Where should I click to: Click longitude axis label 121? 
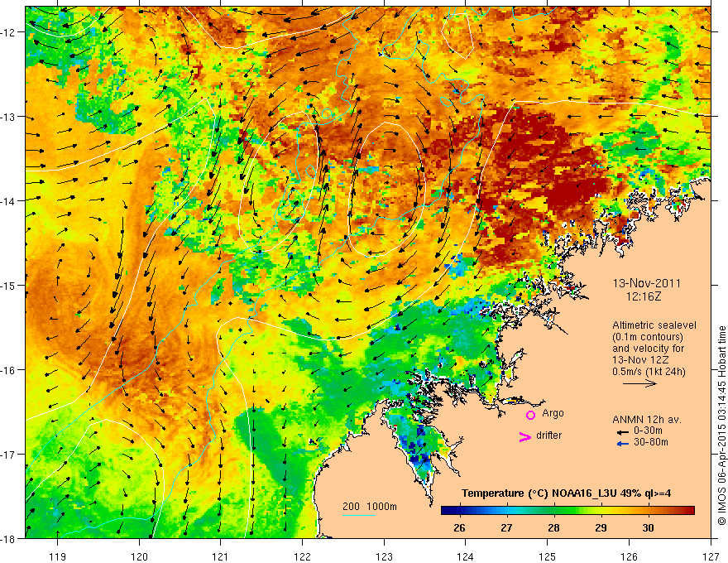(x=221, y=556)
